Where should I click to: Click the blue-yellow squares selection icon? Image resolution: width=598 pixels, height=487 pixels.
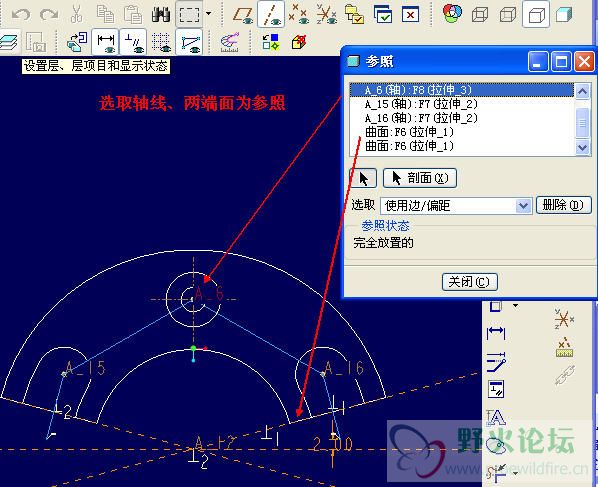click(x=271, y=42)
